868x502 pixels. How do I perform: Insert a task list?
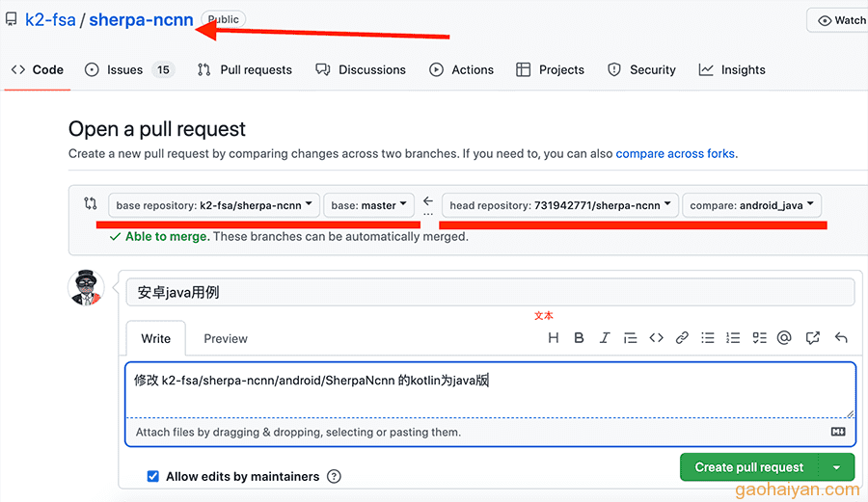(x=760, y=338)
